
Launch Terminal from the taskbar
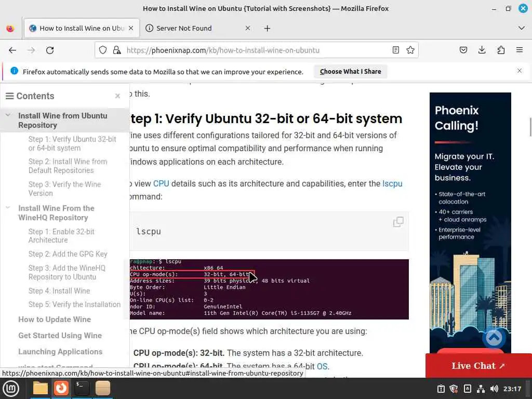click(82, 388)
